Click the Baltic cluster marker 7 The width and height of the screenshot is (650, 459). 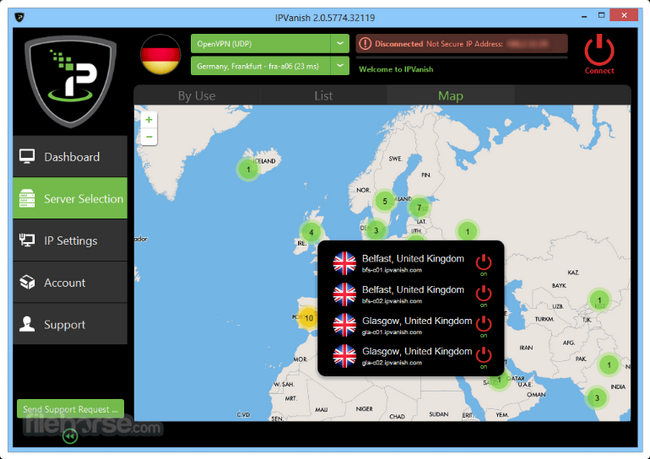coord(419,207)
